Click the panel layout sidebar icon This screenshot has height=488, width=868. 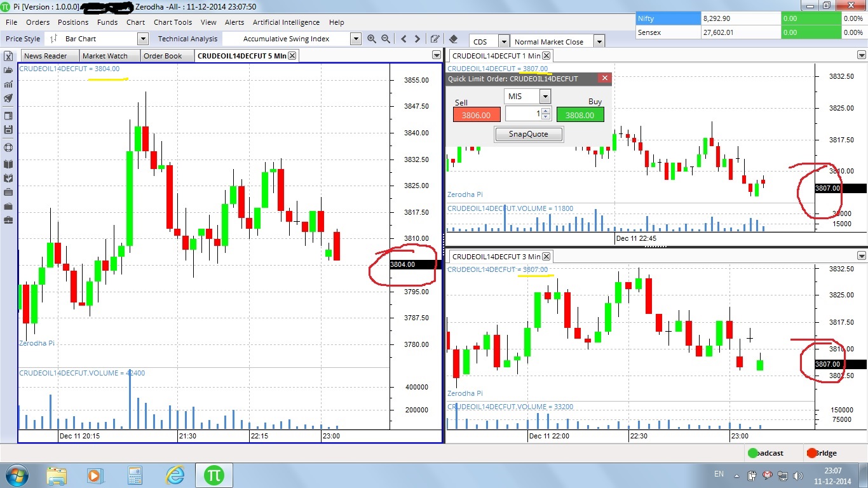pyautogui.click(x=8, y=116)
